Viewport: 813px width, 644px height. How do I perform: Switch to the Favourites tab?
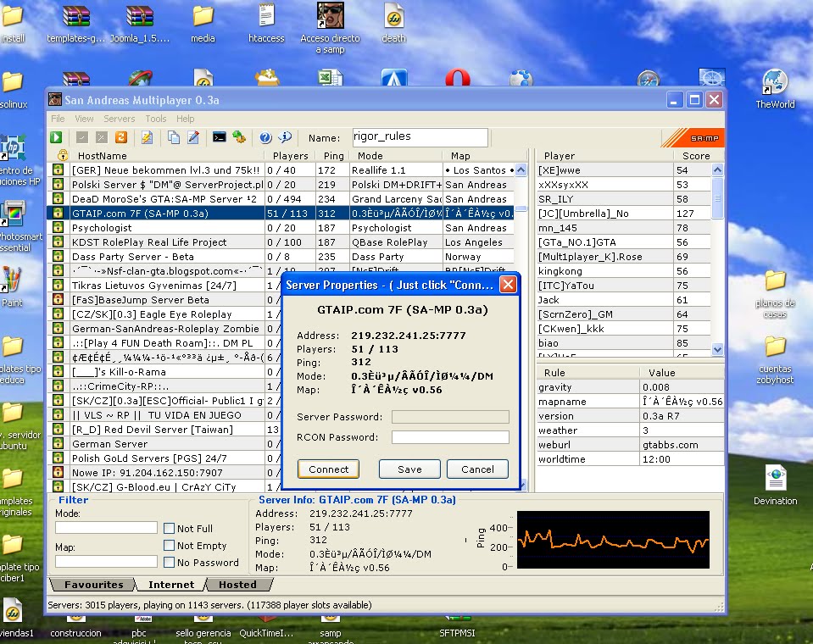(92, 585)
